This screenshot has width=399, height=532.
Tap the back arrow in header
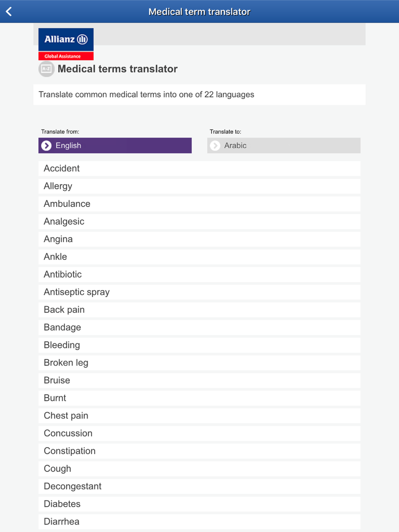(x=9, y=12)
